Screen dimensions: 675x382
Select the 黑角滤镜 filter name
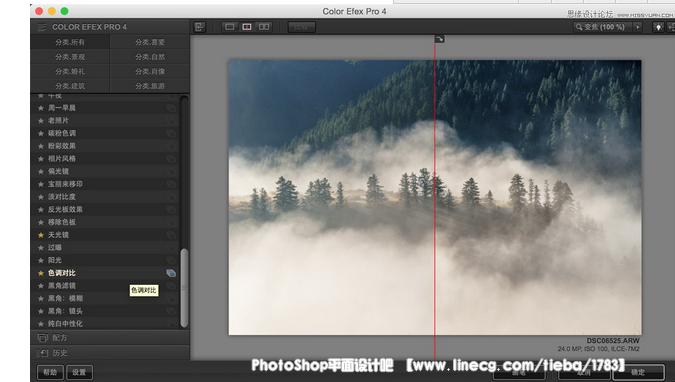[x=62, y=286]
